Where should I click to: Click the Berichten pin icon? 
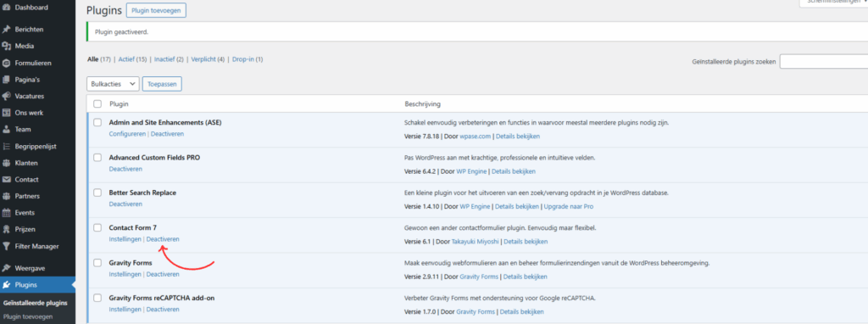(x=7, y=30)
